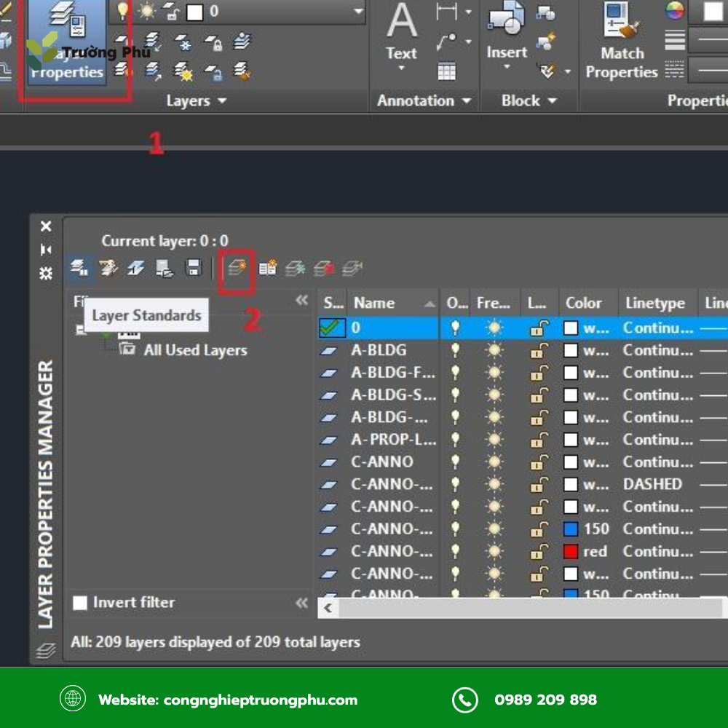The height and width of the screenshot is (728, 728).
Task: Click the Table icon in Annotation panel
Action: [446, 71]
